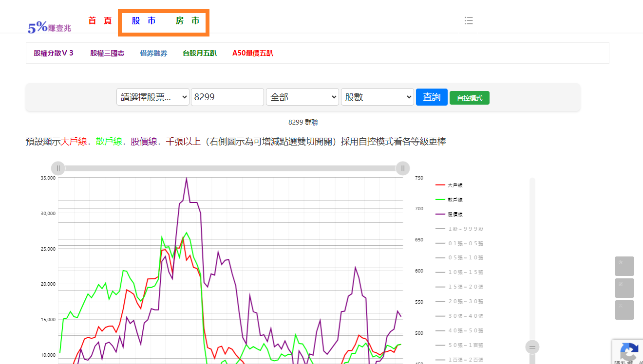Image resolution: width=643 pixels, height=364 pixels.
Task: Click the edit pencil floating button
Action: [x=624, y=288]
